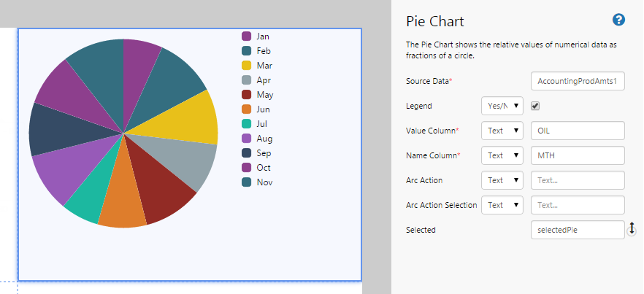Click the Value Column OIL field
The width and height of the screenshot is (644, 294).
pyautogui.click(x=578, y=131)
